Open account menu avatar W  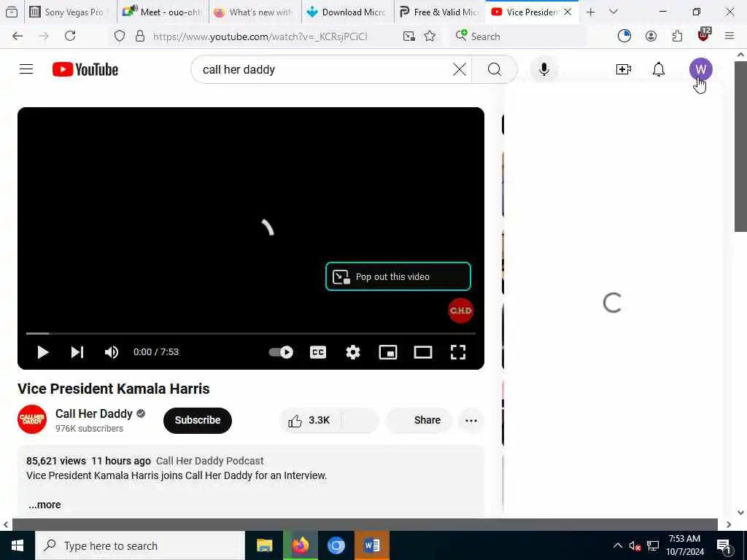(x=700, y=69)
